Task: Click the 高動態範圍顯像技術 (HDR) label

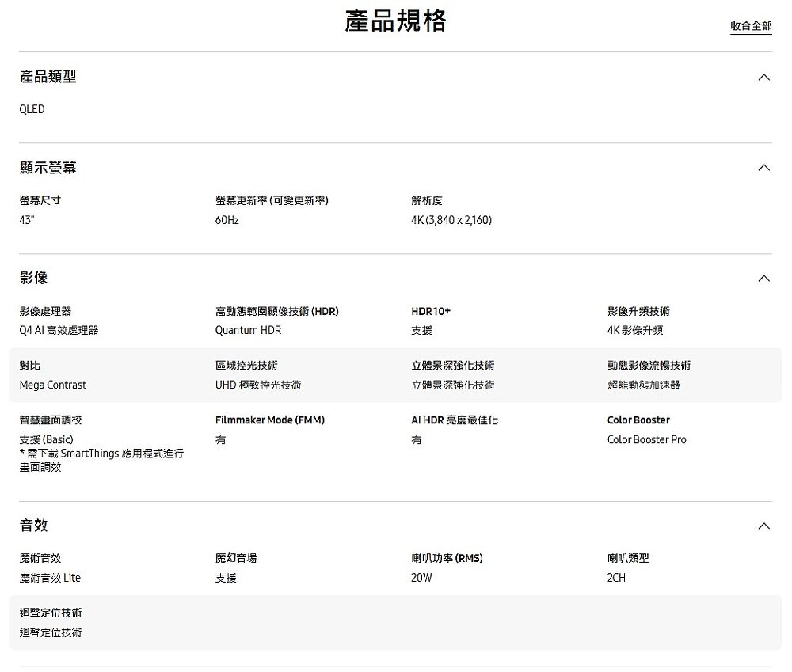Action: [x=276, y=311]
